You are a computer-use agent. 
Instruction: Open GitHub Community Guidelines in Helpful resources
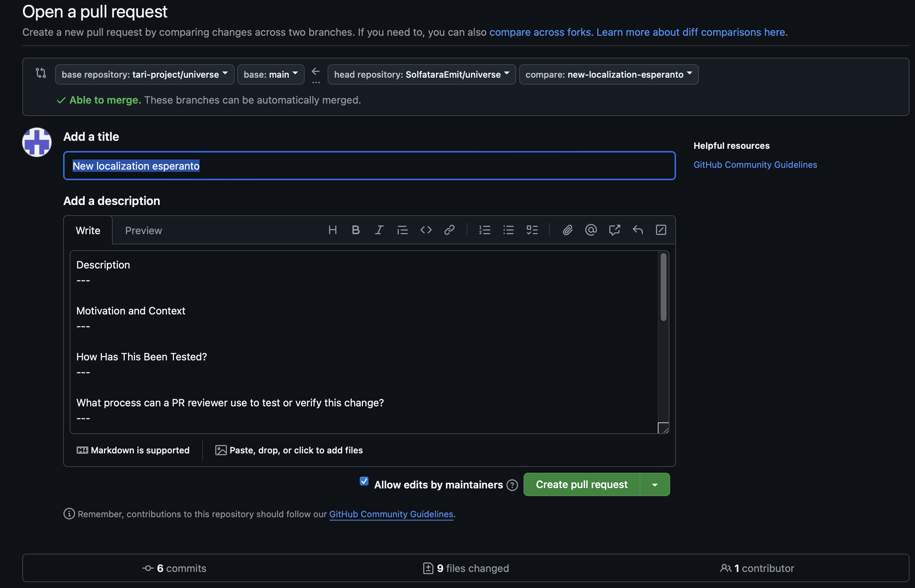point(755,165)
